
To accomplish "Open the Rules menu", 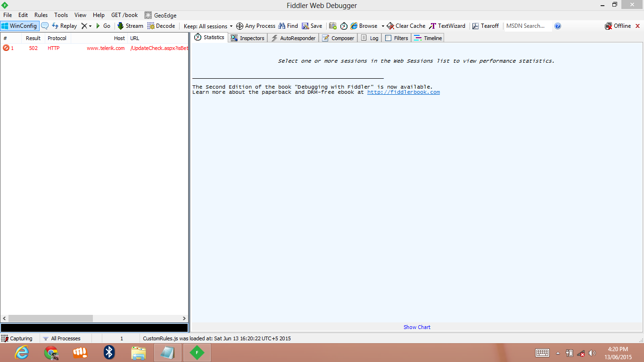I will (x=41, y=15).
